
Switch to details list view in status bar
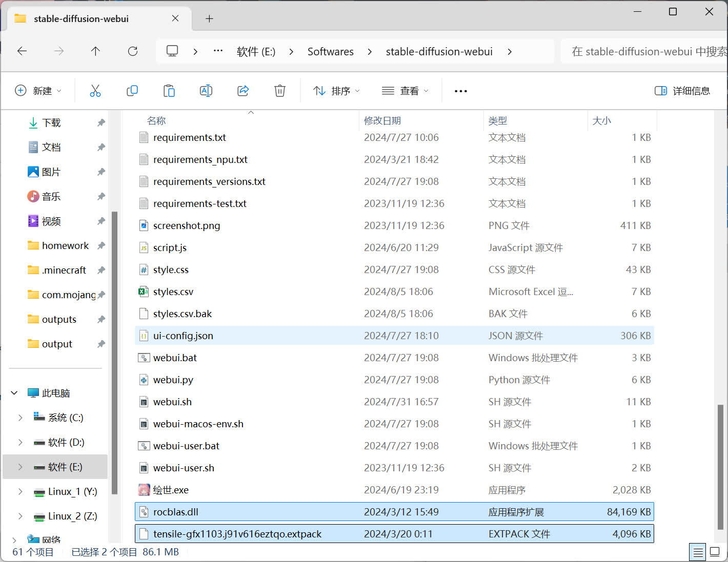(698, 552)
